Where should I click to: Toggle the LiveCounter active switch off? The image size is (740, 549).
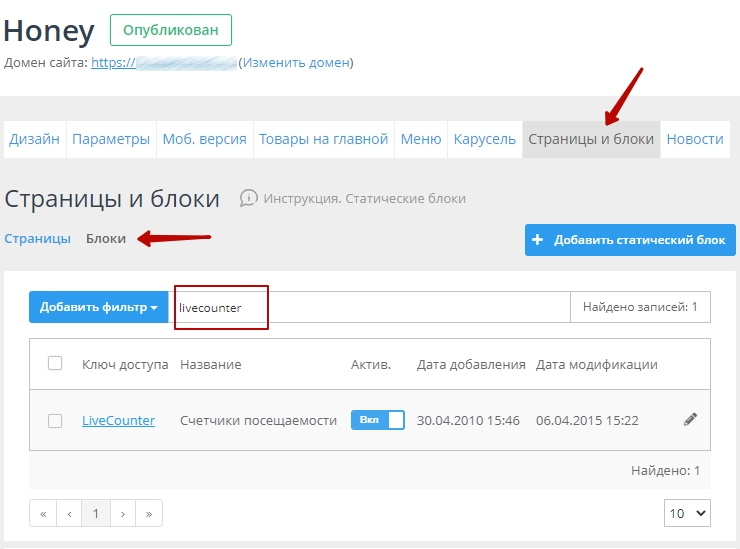(x=377, y=420)
